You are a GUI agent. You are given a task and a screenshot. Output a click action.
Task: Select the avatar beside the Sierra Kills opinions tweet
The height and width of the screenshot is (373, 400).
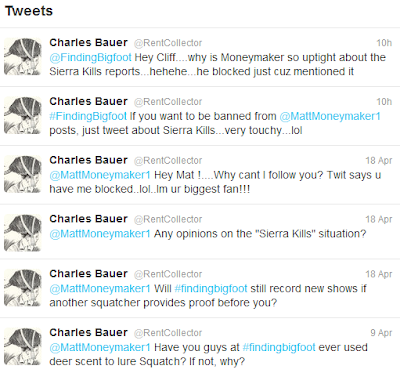(x=23, y=232)
